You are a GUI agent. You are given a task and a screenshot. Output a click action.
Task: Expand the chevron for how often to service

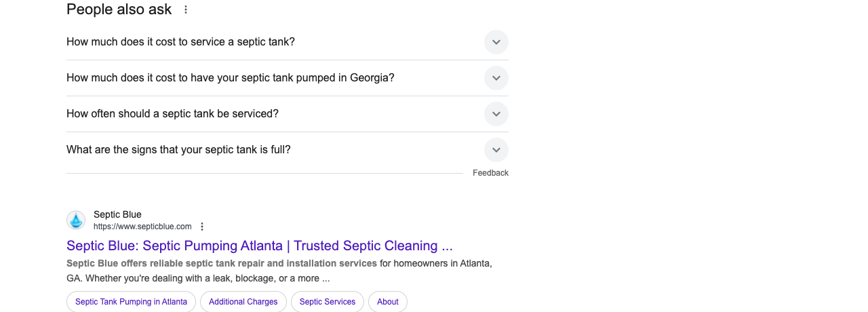point(496,114)
